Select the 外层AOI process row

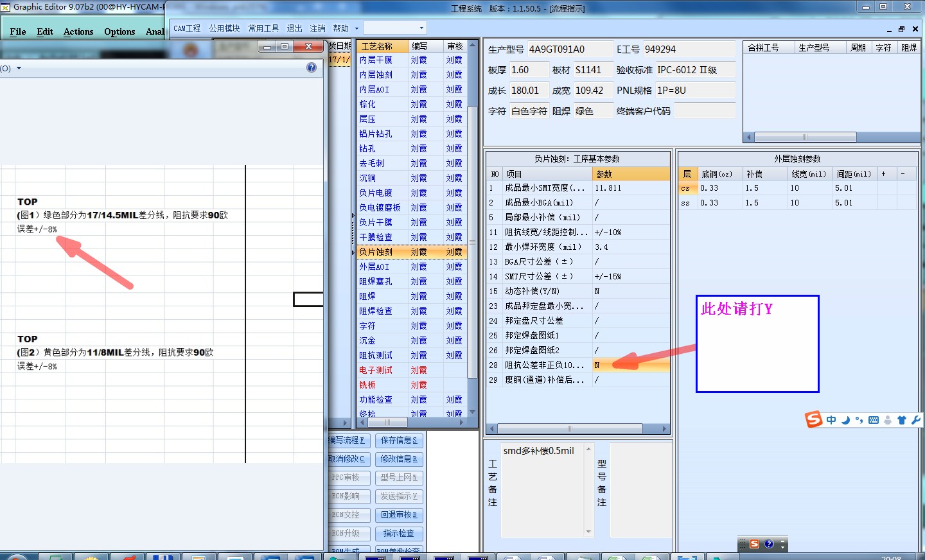click(411, 267)
